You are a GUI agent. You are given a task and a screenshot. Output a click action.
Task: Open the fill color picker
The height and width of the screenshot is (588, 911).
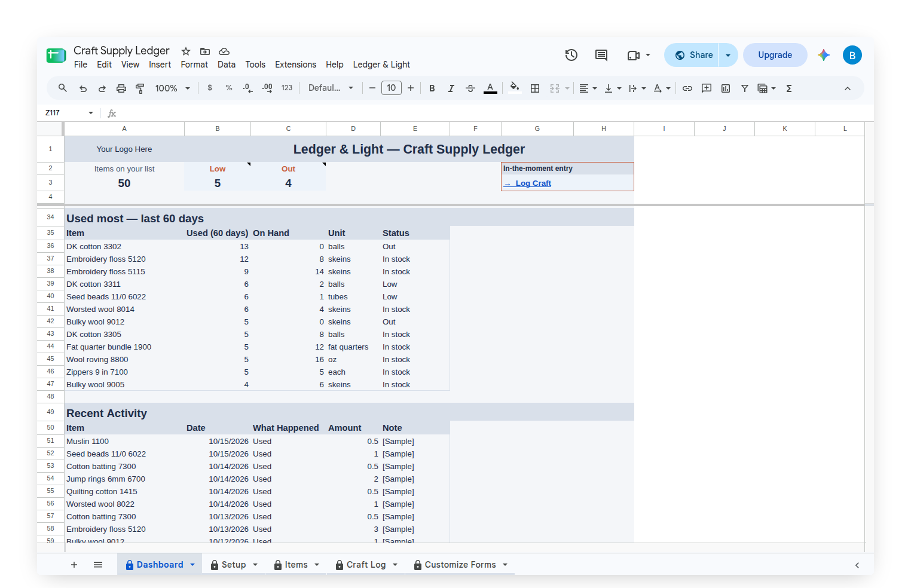click(x=514, y=88)
